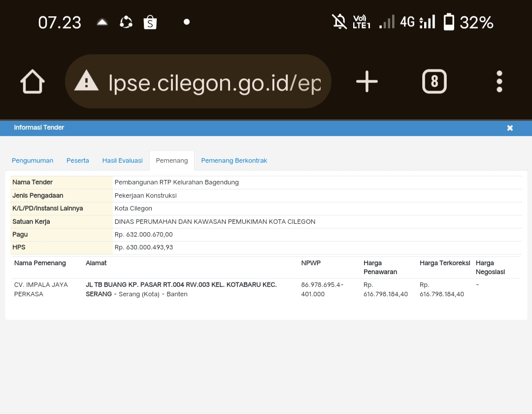Click NPWP number 86.978.695.4-401.000
The width and height of the screenshot is (532, 414).
click(x=322, y=289)
